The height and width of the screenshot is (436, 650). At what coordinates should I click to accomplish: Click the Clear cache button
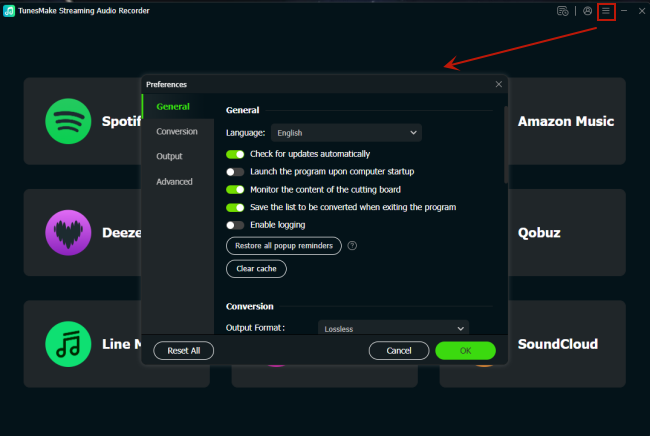coord(256,269)
